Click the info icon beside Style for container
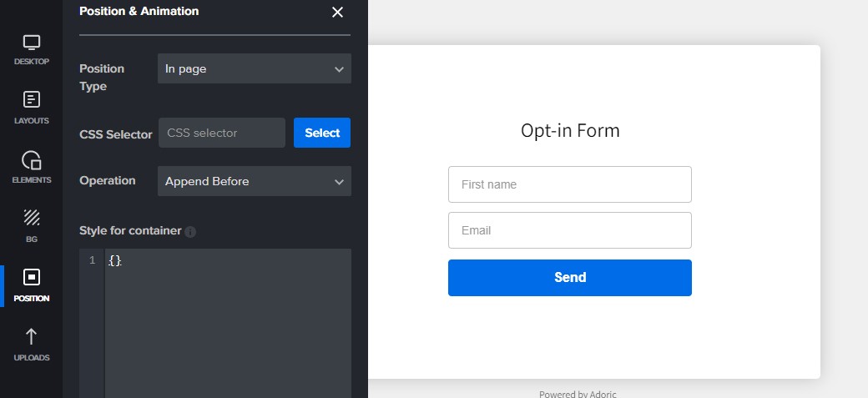868x398 pixels. [x=190, y=231]
